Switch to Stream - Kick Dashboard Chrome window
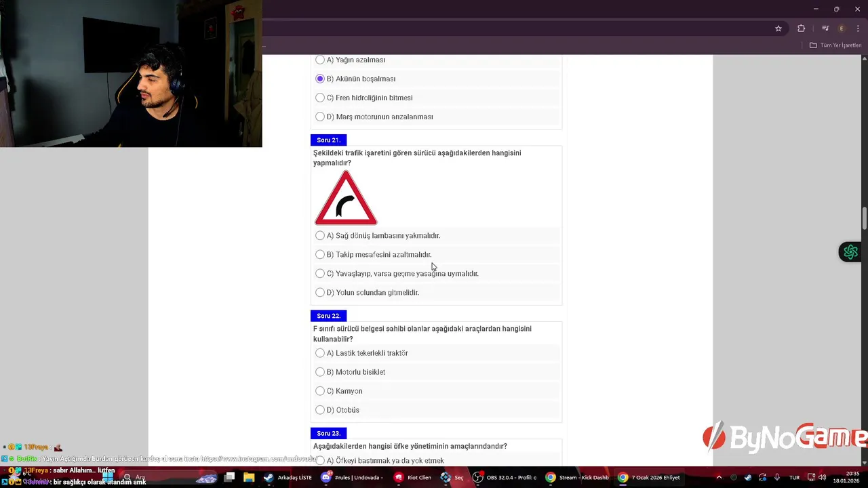Screen dimensions: 868x488 tap(578, 477)
